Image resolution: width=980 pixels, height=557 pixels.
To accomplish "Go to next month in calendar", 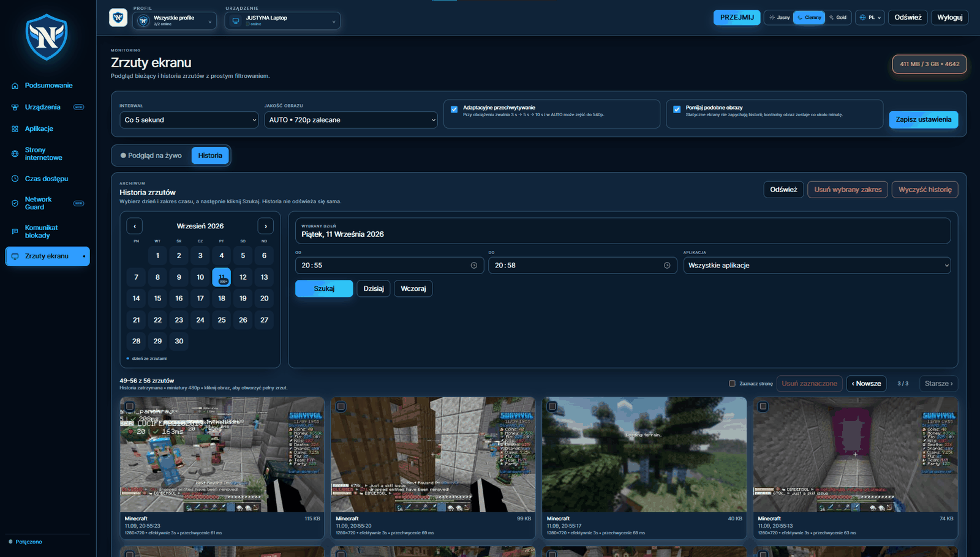I will click(x=266, y=226).
